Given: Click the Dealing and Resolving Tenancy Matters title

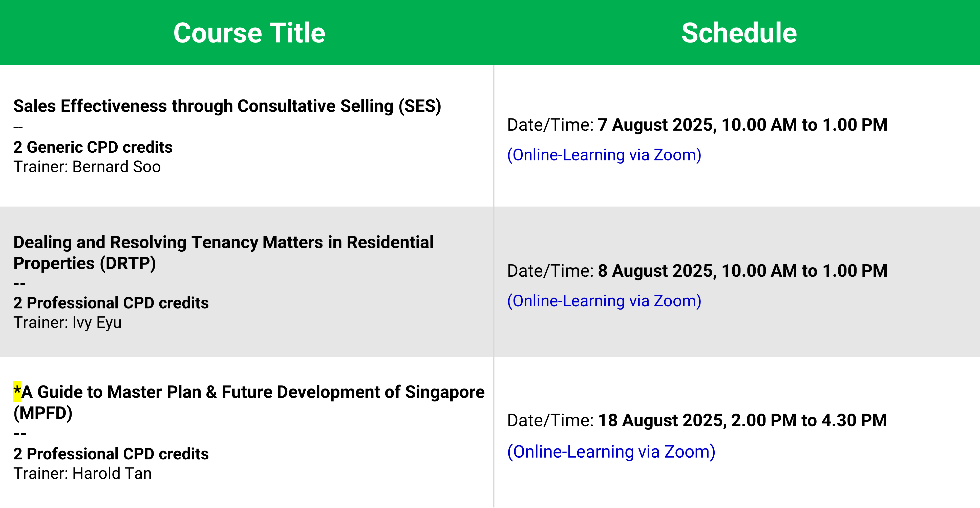Looking at the screenshot, I should point(223,253).
